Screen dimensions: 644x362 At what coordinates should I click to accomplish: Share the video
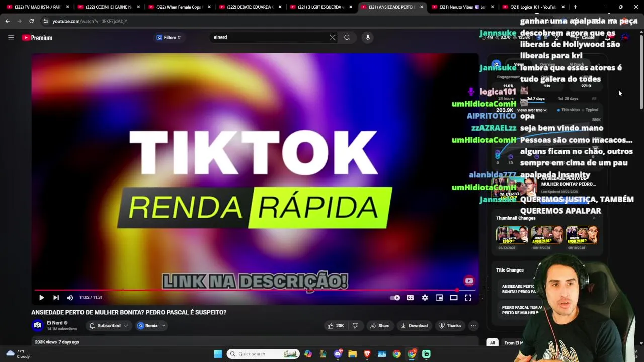tap(380, 326)
